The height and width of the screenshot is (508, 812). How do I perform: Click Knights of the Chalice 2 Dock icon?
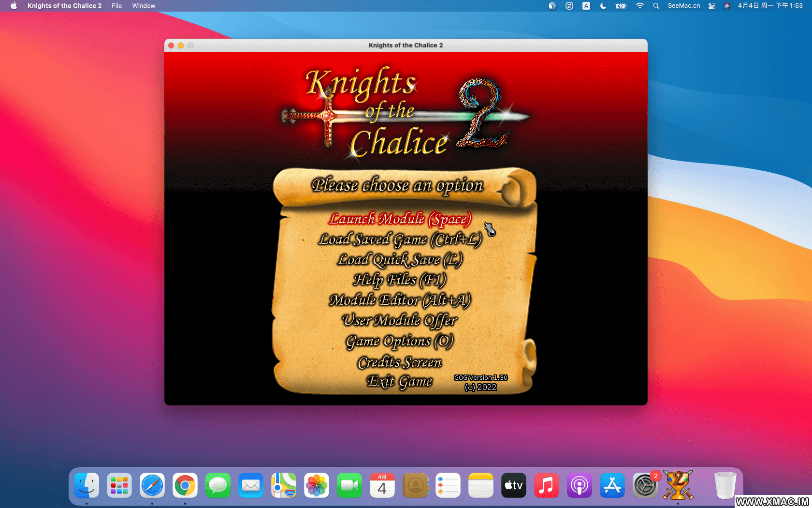tap(678, 485)
